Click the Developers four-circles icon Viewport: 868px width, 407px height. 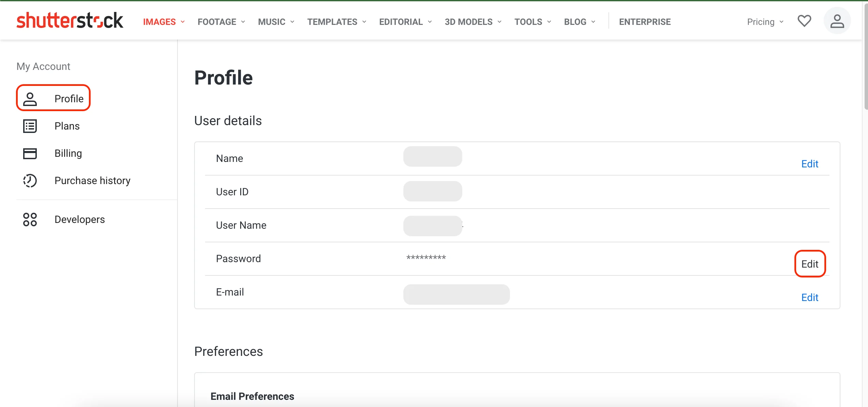coord(30,220)
